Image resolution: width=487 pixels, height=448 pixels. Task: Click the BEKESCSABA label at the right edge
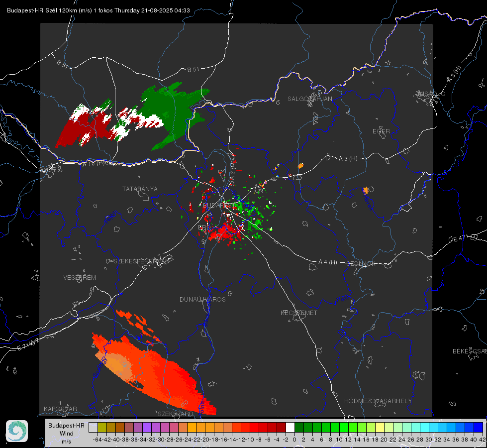[470, 351]
